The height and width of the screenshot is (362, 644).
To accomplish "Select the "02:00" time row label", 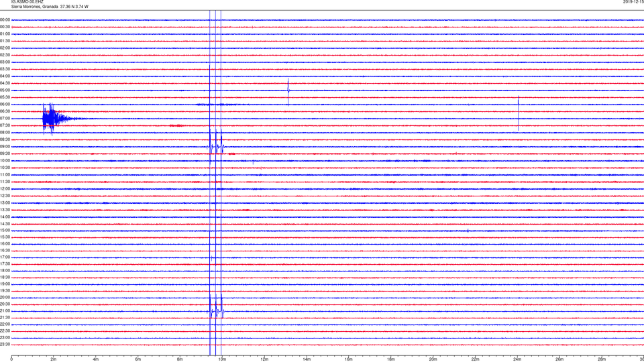I will [5, 48].
